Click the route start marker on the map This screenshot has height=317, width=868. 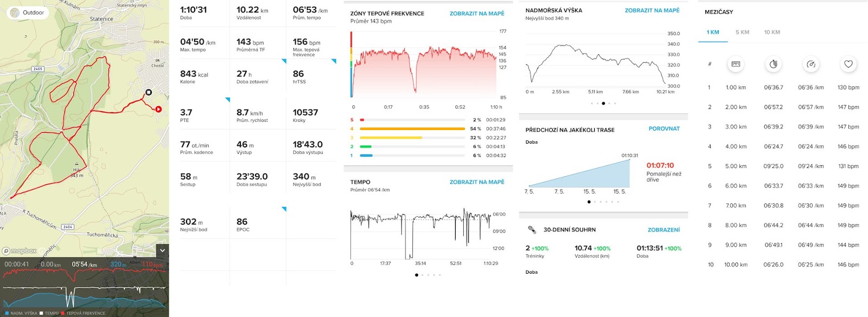point(149,93)
